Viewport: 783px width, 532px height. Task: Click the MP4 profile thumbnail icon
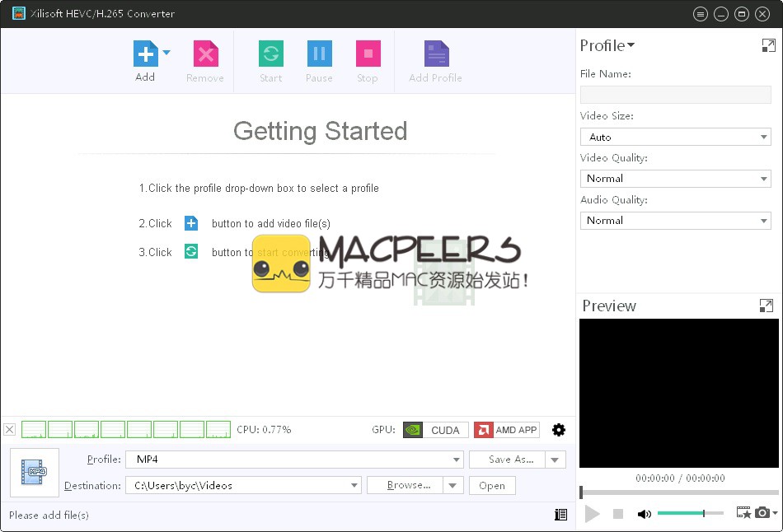click(x=35, y=472)
